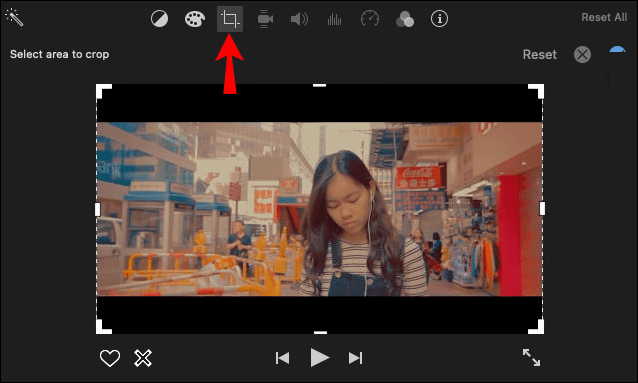Mark clip as favorite with heart
The width and height of the screenshot is (638, 383).
coord(110,358)
